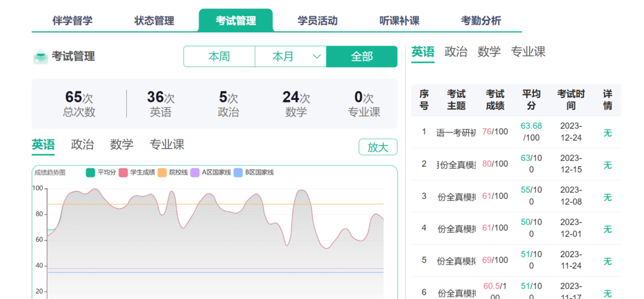644x299 pixels.
Task: Click the date 2023-12-01
Action: [571, 228]
